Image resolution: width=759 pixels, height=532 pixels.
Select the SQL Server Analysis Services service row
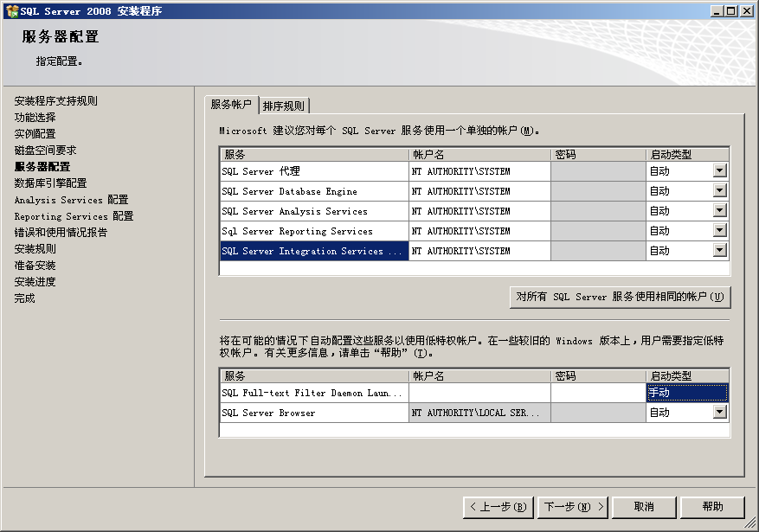(x=315, y=211)
